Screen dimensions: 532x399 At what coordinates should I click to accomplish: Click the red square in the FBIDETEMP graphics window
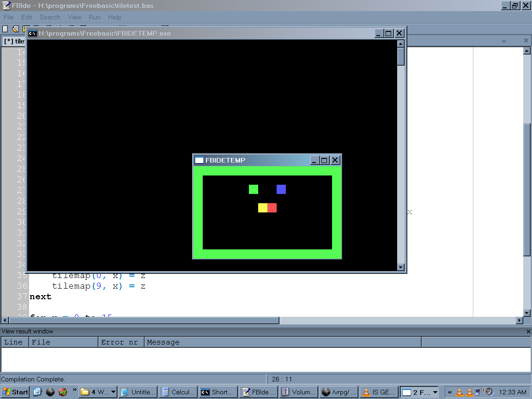click(x=272, y=208)
